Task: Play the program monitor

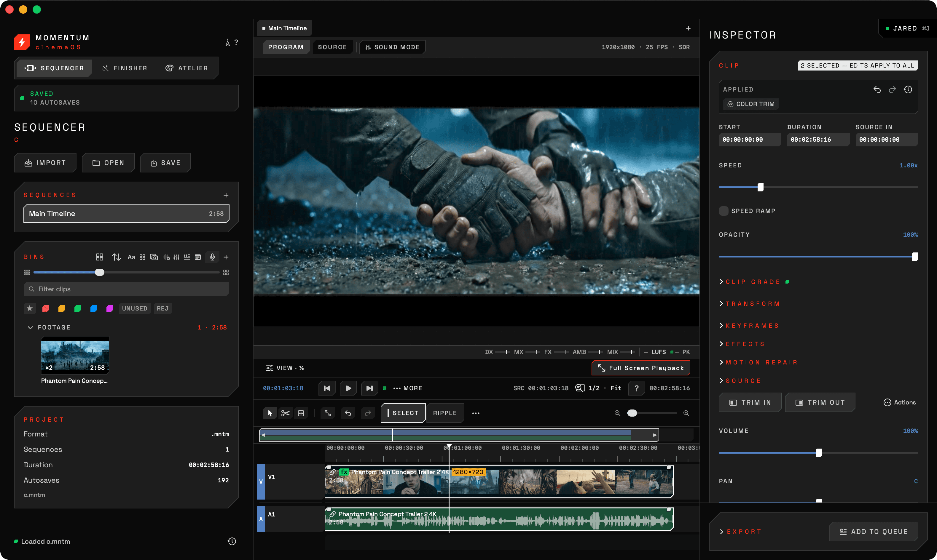Action: [348, 388]
